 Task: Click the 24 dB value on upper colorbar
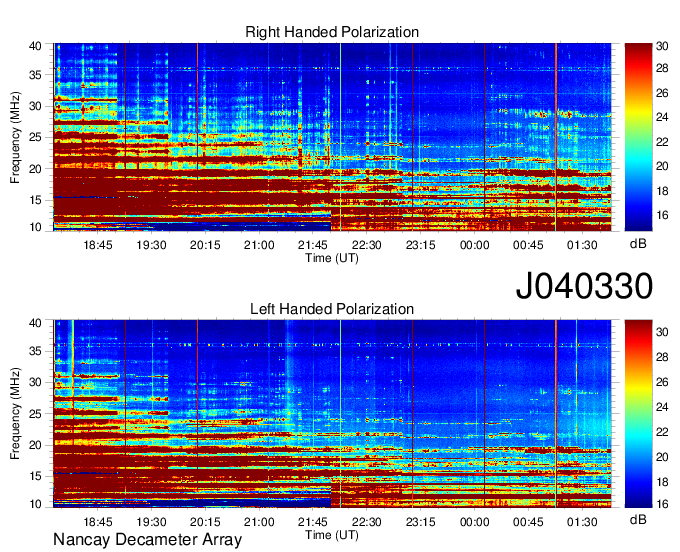(x=662, y=117)
